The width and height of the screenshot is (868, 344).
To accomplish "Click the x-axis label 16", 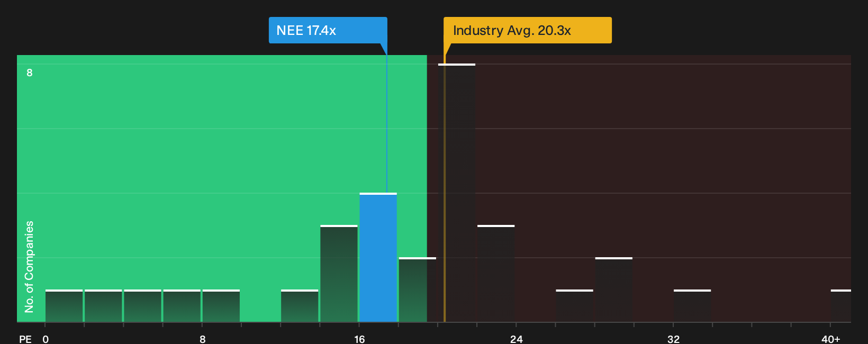I will pyautogui.click(x=359, y=339).
